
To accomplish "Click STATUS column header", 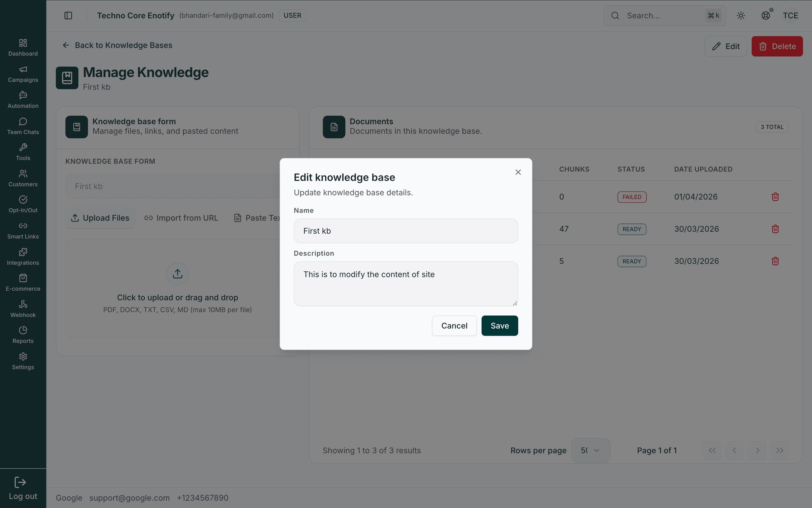I will click(x=631, y=169).
